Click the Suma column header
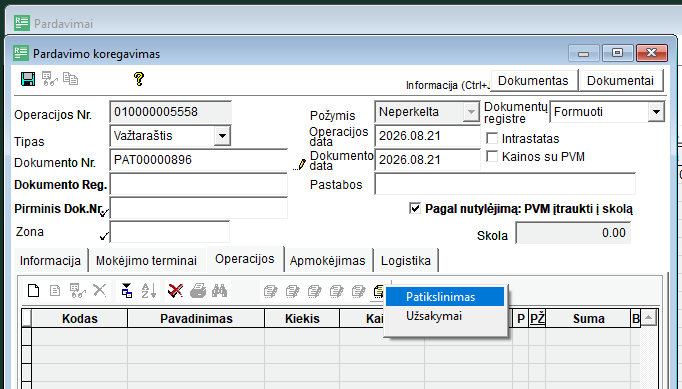This screenshot has height=389, width=682. [x=588, y=319]
